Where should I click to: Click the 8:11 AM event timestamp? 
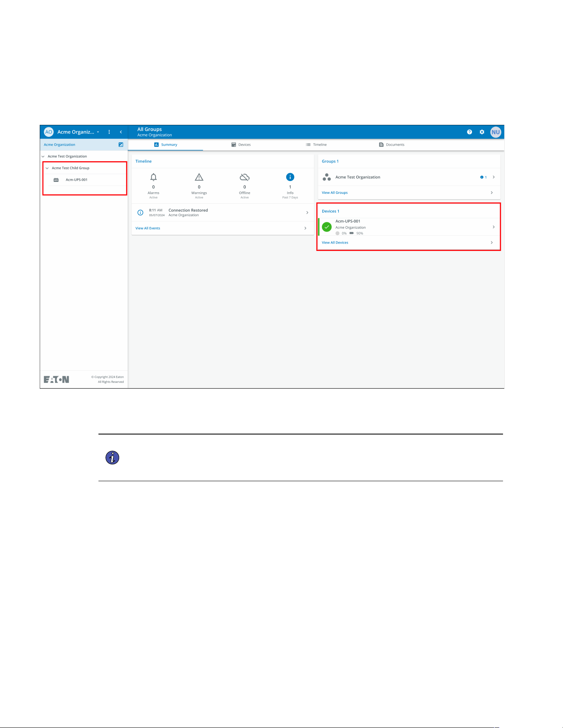(x=156, y=210)
